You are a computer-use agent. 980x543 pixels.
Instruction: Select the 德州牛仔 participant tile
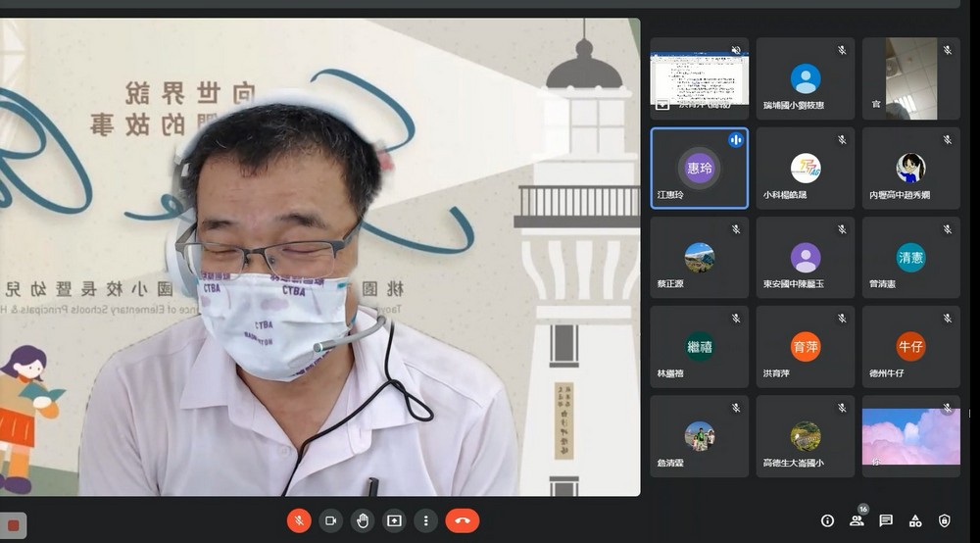tap(910, 347)
